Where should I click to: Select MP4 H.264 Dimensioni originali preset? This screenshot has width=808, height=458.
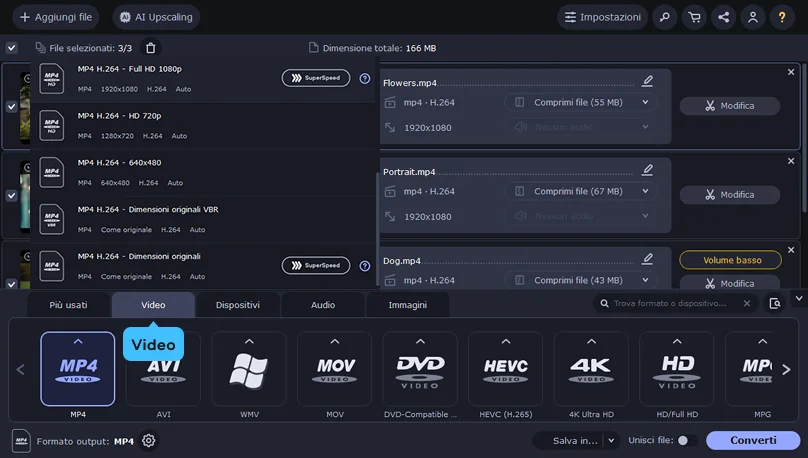point(205,266)
